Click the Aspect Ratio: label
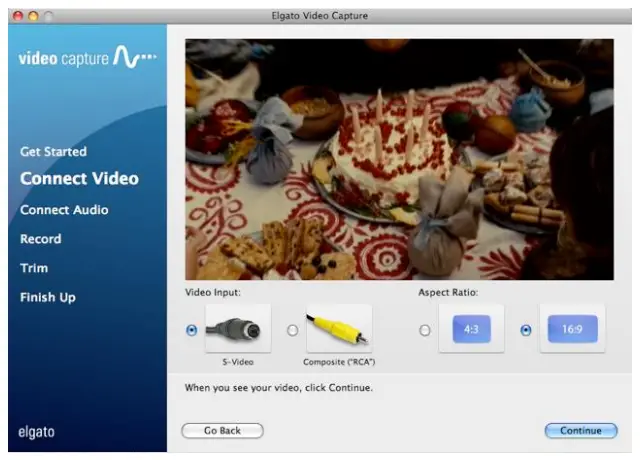Image resolution: width=643 pixels, height=460 pixels. pos(448,292)
